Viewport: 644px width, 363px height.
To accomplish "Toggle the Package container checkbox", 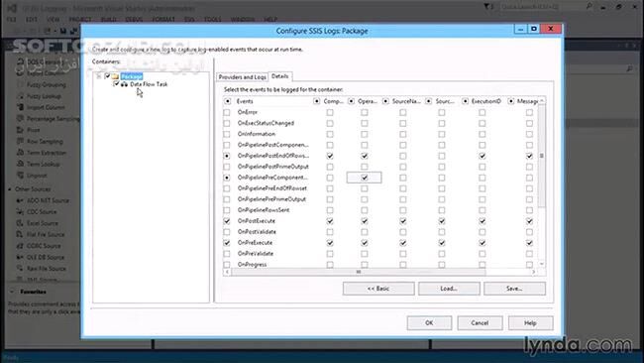I will click(107, 76).
